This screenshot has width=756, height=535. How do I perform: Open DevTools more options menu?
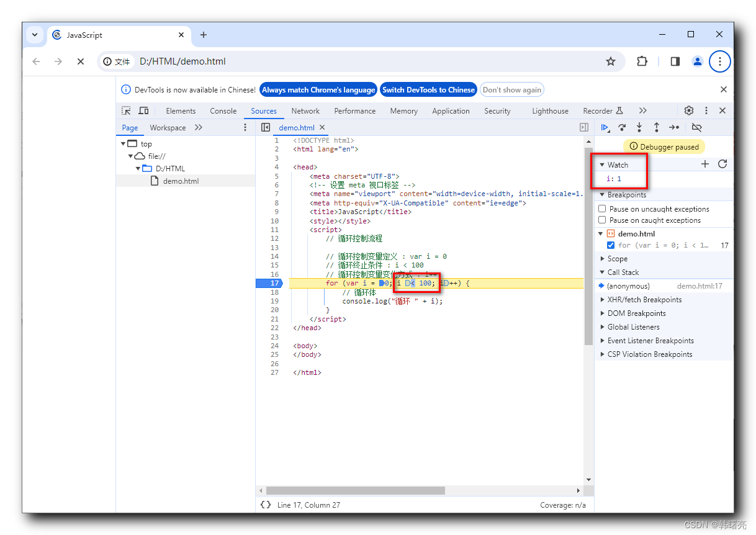click(706, 110)
